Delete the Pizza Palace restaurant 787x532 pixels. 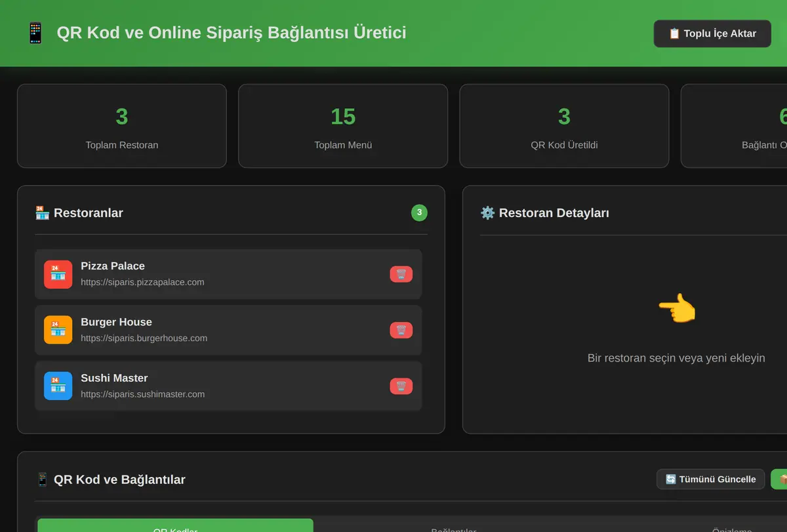point(401,274)
